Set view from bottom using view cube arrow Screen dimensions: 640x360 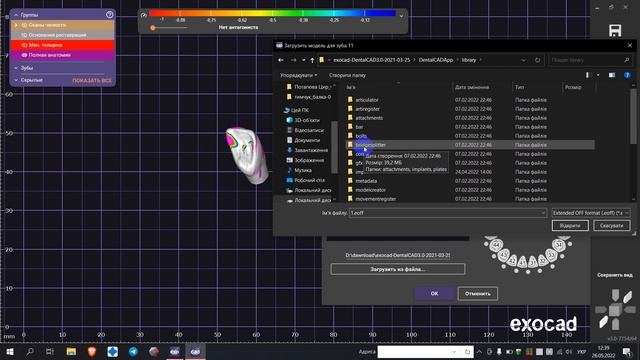coord(615,324)
